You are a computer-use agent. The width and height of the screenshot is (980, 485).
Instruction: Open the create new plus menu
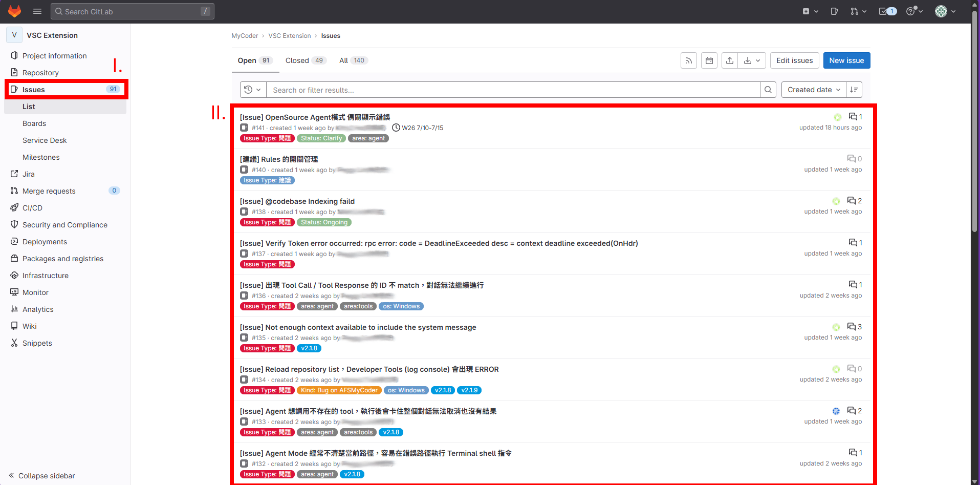[811, 11]
